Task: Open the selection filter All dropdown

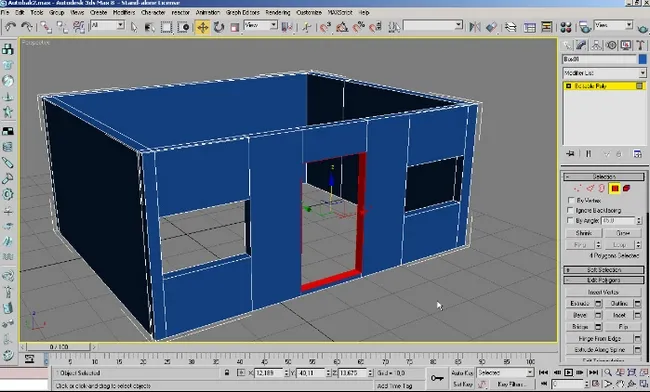Action: [x=107, y=26]
